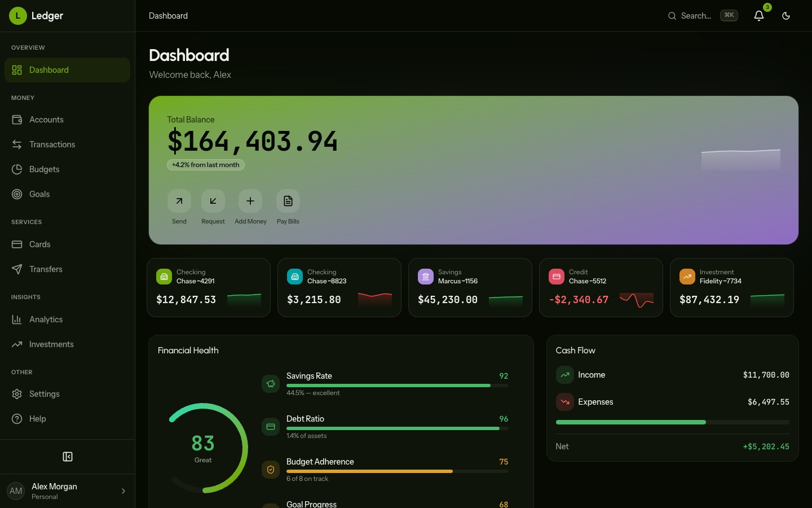Toggle dark mode moon icon
The height and width of the screenshot is (508, 812).
(786, 16)
